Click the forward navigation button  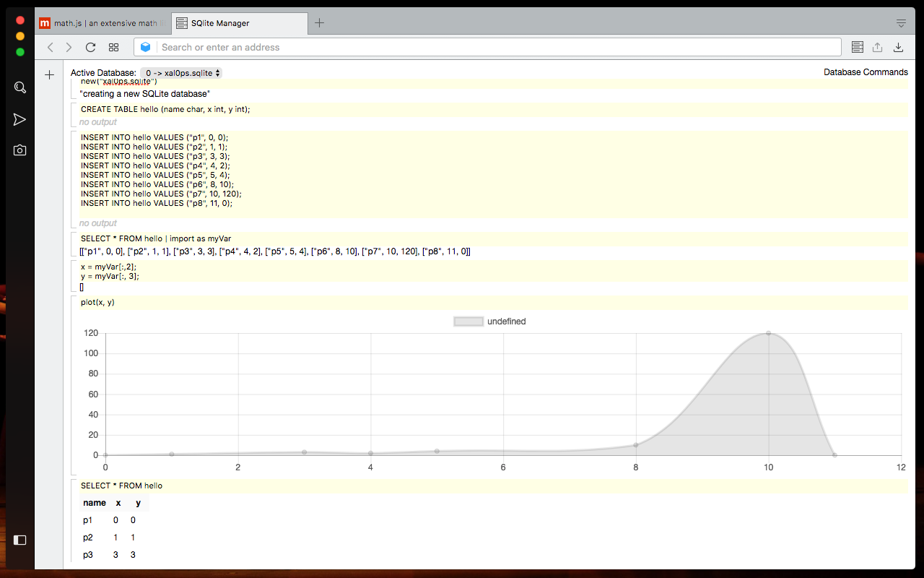pos(69,47)
